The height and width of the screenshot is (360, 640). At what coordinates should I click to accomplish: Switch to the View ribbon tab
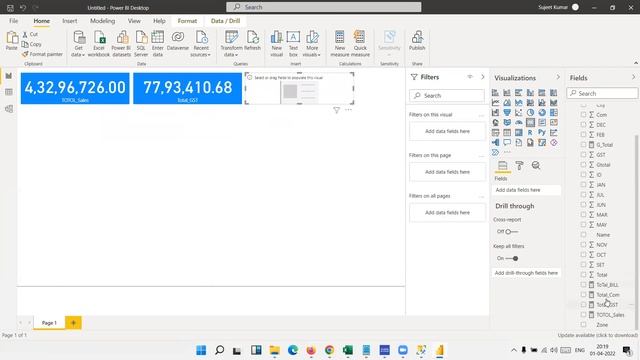134,21
